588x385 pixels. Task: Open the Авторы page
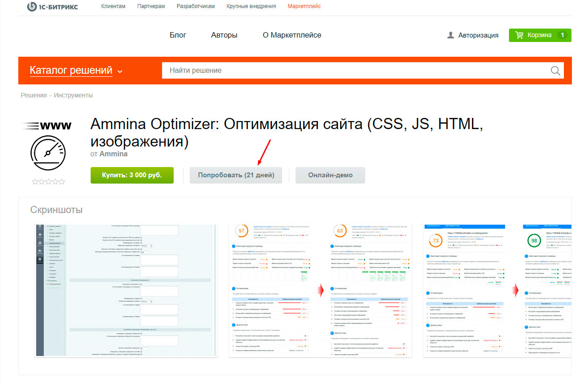coord(224,35)
